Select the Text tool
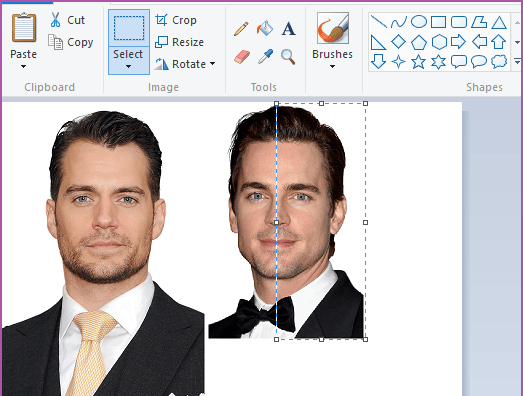Screen dimensions: 523x396 (289, 29)
